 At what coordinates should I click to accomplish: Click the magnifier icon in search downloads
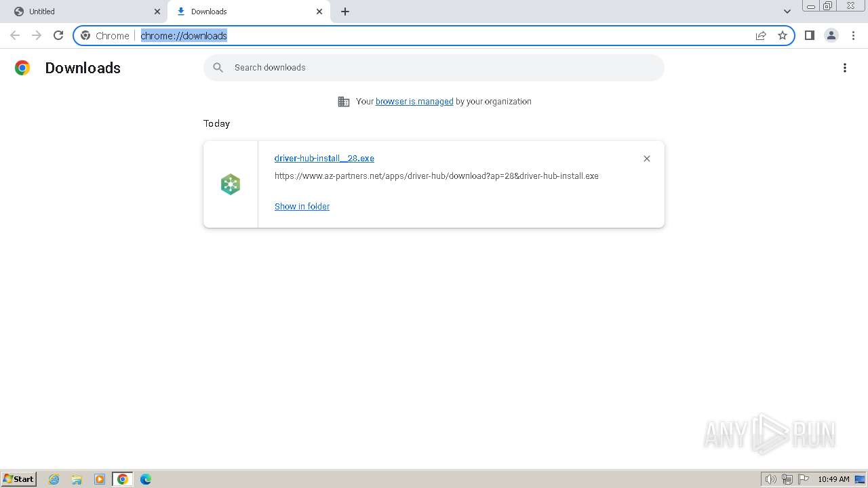pyautogui.click(x=218, y=67)
